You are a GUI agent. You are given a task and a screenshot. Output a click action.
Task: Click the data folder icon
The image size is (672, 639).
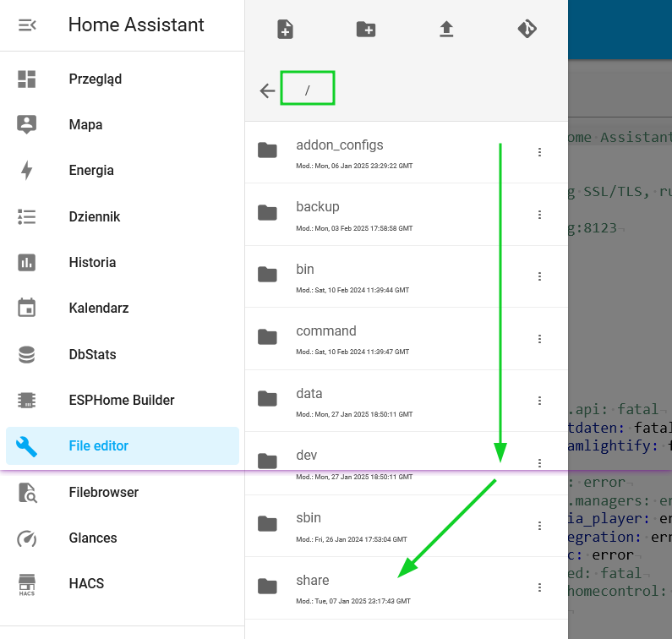point(267,399)
